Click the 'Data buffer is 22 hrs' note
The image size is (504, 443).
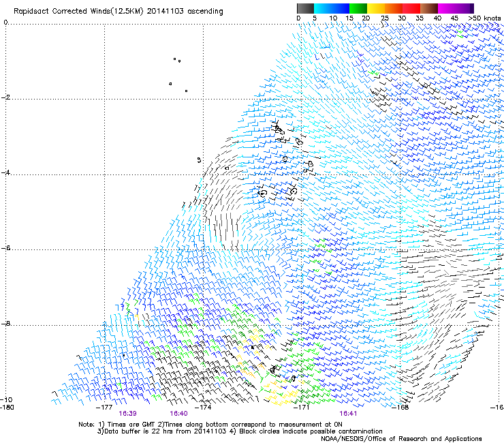click(x=240, y=431)
